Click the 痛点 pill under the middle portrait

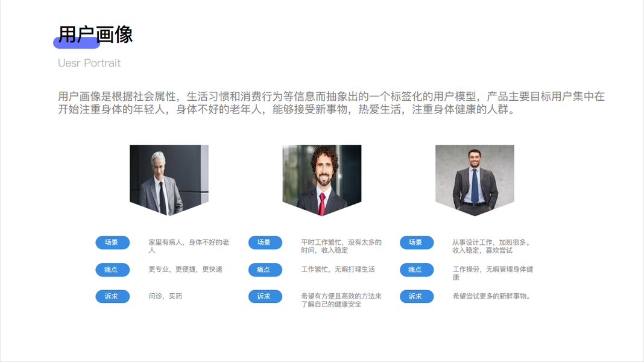265,270
